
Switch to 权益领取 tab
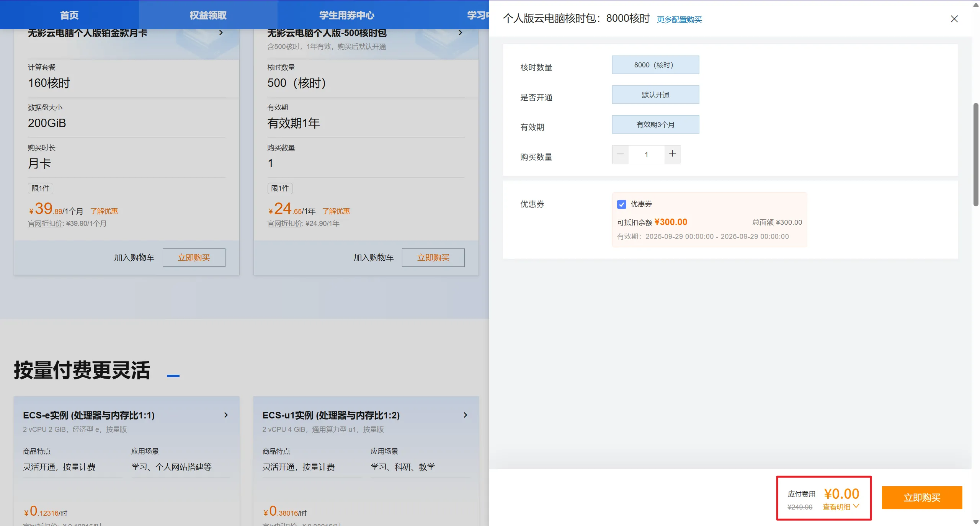(x=208, y=15)
